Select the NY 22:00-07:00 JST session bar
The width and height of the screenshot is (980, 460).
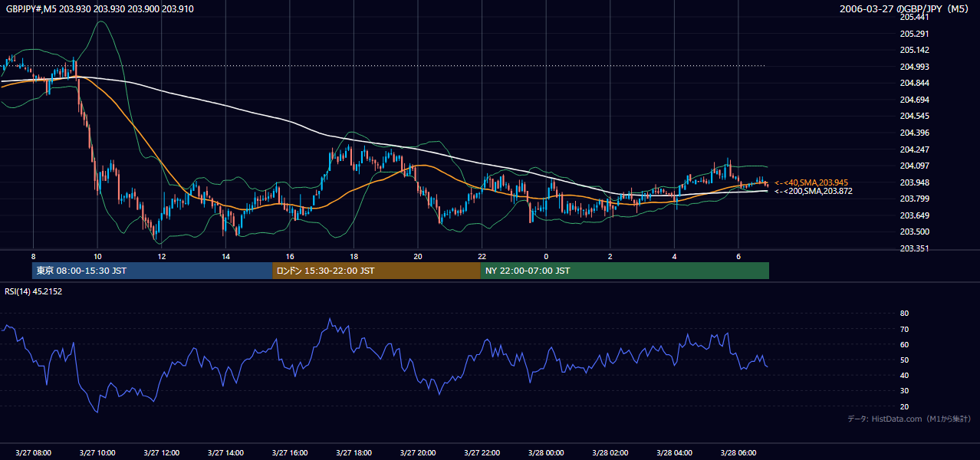pos(625,271)
